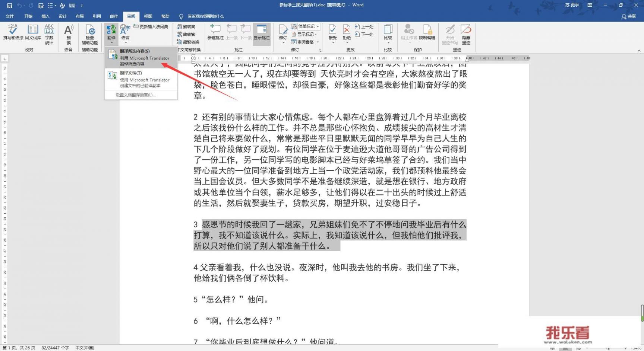Switch to the Layout (布局) tab
Viewport: 644px width, 351px height.
(80, 16)
